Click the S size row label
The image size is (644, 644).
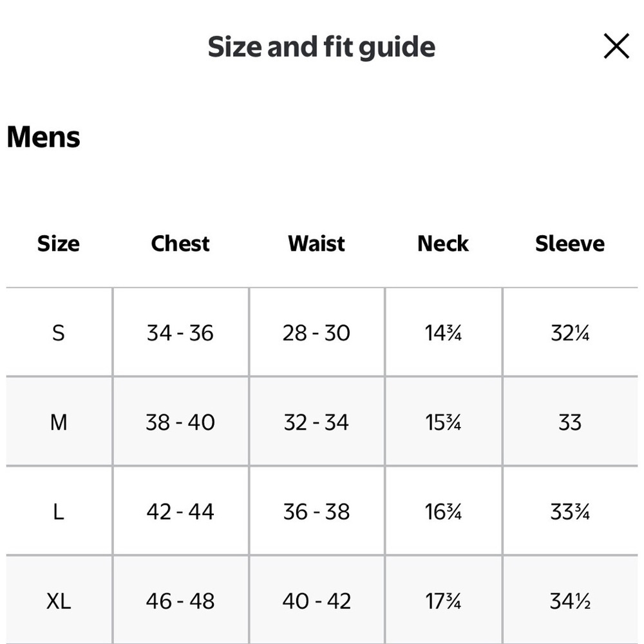click(x=59, y=333)
